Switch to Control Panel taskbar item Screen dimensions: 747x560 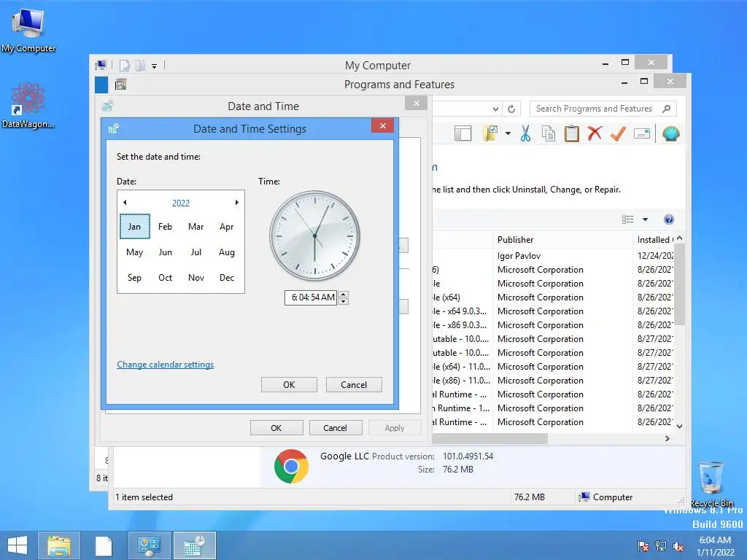149,545
